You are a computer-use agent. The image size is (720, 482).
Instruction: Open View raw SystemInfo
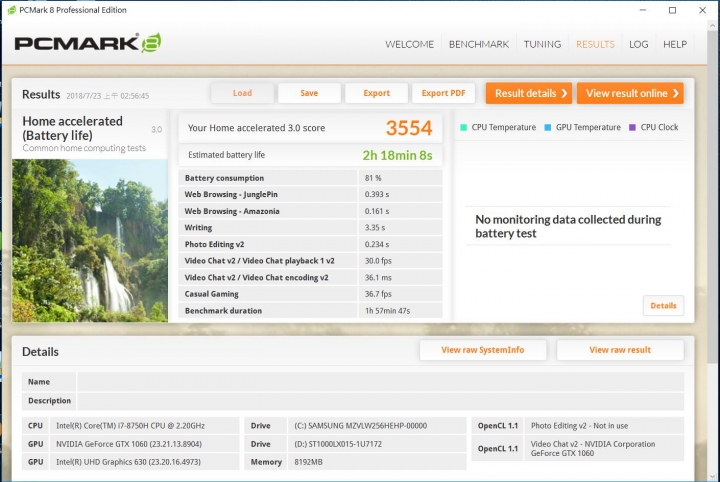pos(483,350)
